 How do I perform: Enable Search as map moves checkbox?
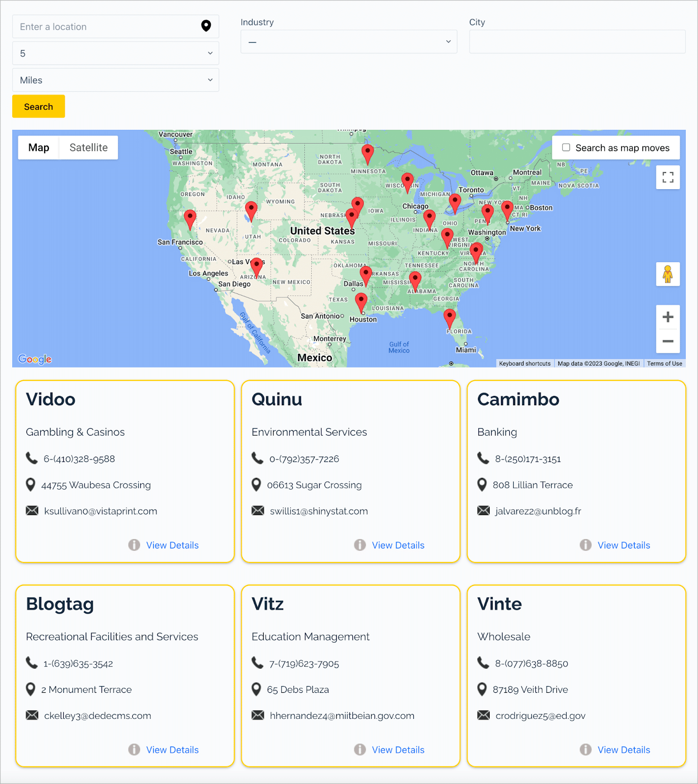566,147
